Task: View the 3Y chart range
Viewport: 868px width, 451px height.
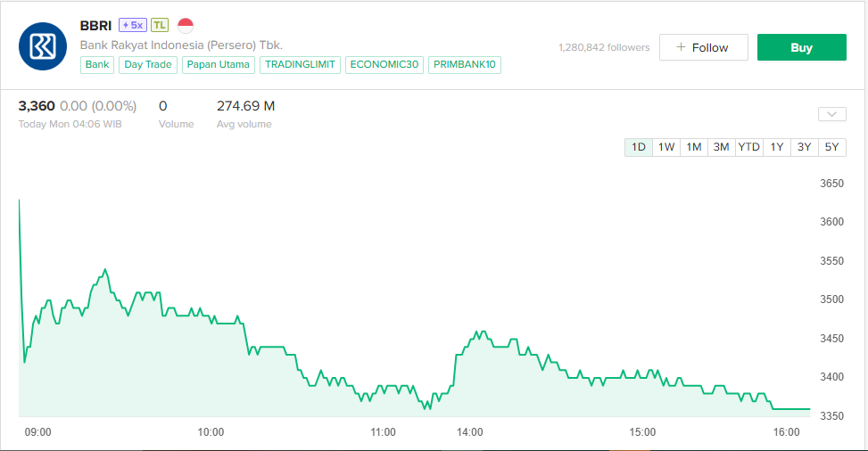Action: [x=805, y=147]
